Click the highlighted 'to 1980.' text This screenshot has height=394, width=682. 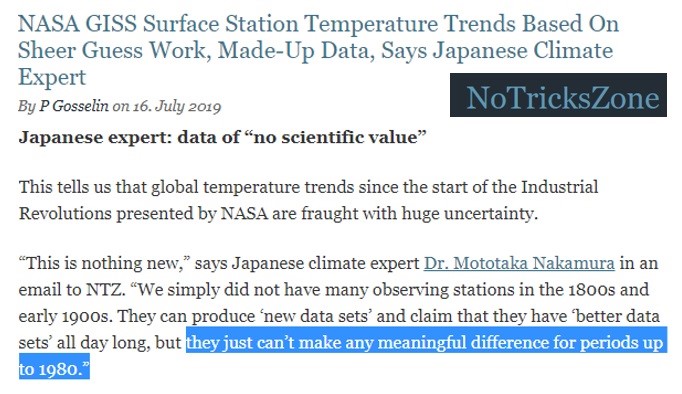[54, 369]
